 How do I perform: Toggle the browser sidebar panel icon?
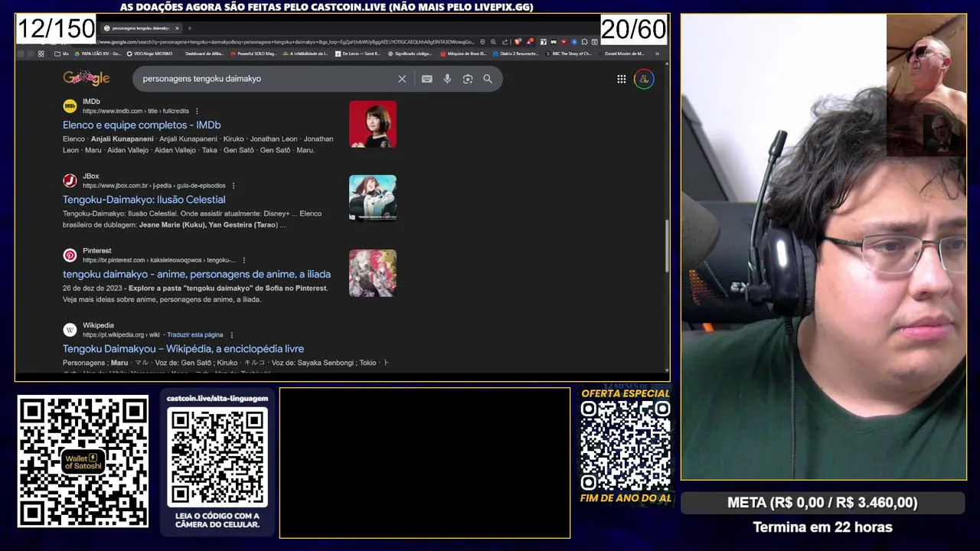tap(595, 42)
